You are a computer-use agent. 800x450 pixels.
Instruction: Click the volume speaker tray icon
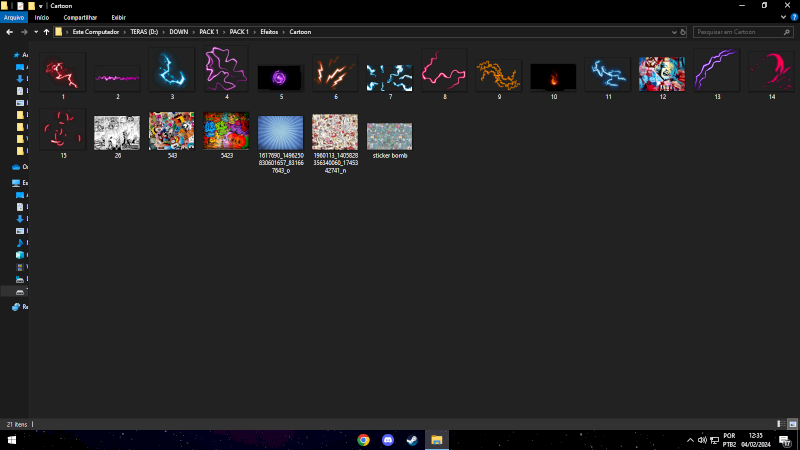[x=701, y=440]
